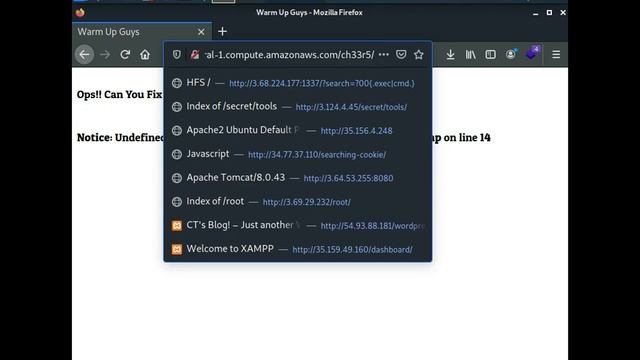
Task: Click the CT's Blog favicon icon
Action: tap(177, 225)
